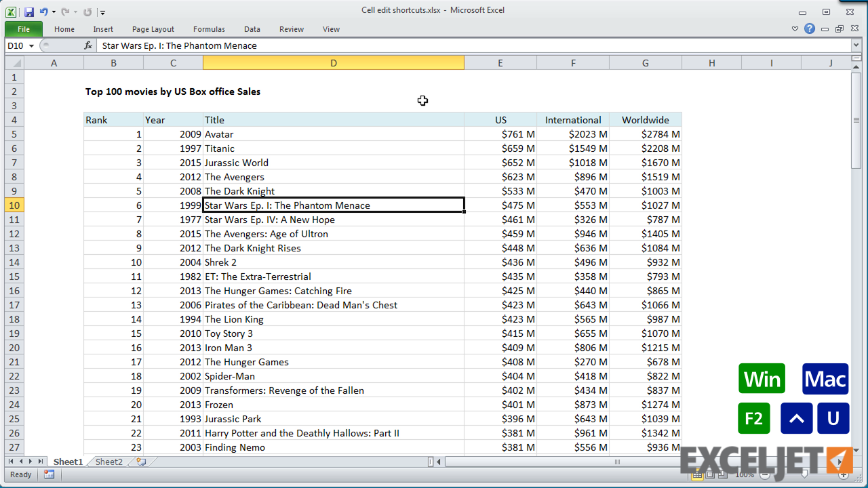
Task: Go to first sheet with navigation arrow
Action: [11, 462]
